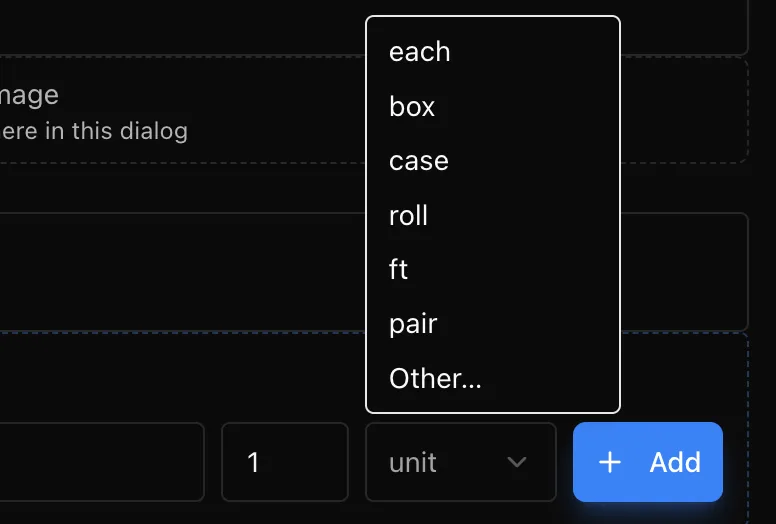Viewport: 776px width, 524px height.
Task: Click the chevron arrow in unit selector
Action: [517, 462]
